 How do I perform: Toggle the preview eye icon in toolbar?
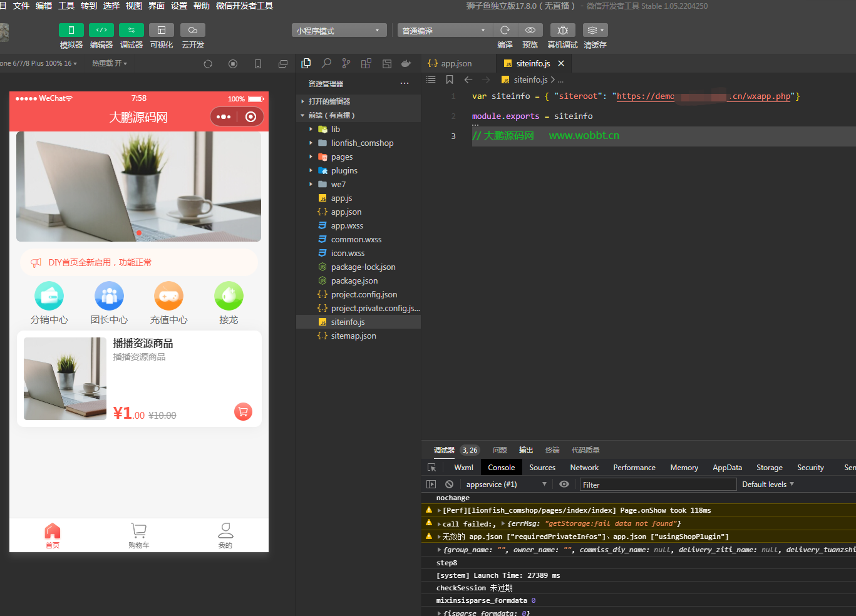click(x=530, y=30)
